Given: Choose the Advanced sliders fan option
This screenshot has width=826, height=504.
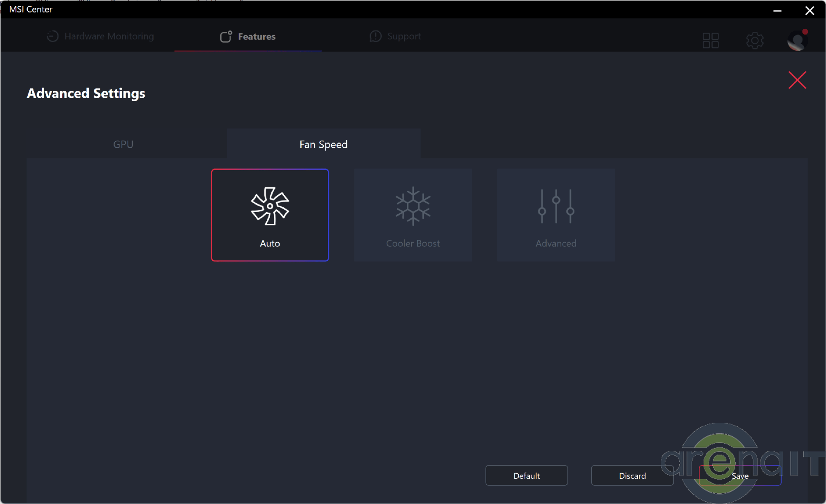Looking at the screenshot, I should (x=556, y=206).
